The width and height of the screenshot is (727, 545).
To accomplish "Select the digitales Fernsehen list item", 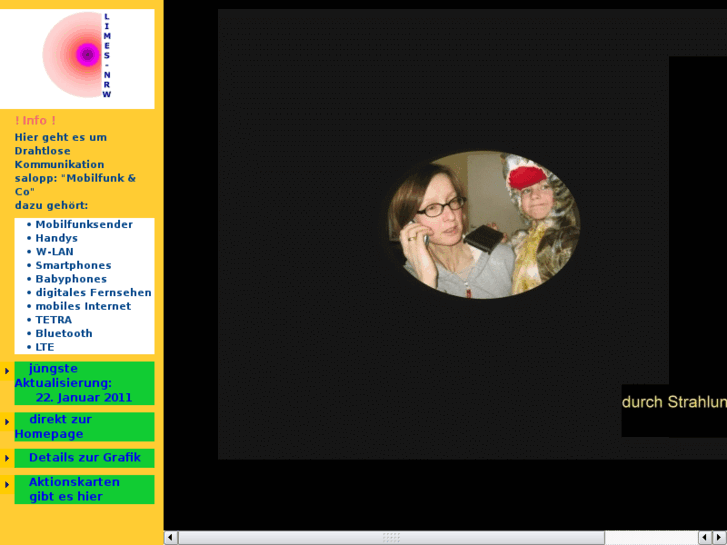I will click(93, 293).
